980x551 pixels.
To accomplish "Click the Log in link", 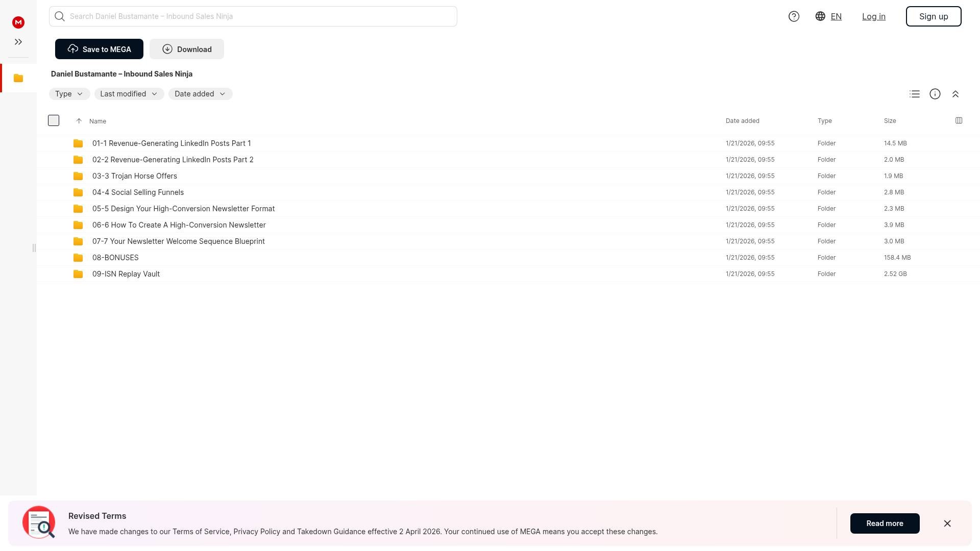I will 873,16.
